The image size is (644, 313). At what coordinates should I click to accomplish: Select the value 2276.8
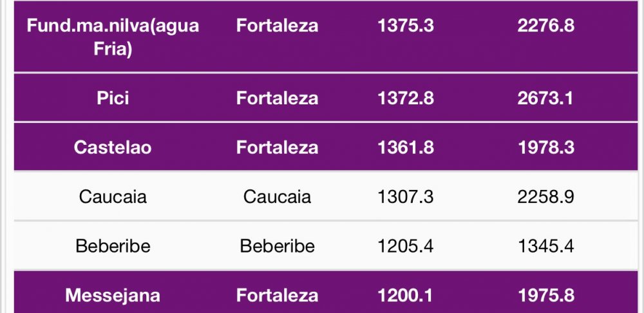tap(545, 26)
